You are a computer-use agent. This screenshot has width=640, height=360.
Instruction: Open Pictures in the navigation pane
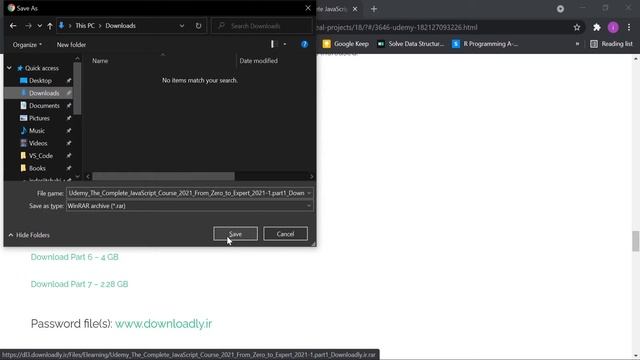(x=39, y=118)
